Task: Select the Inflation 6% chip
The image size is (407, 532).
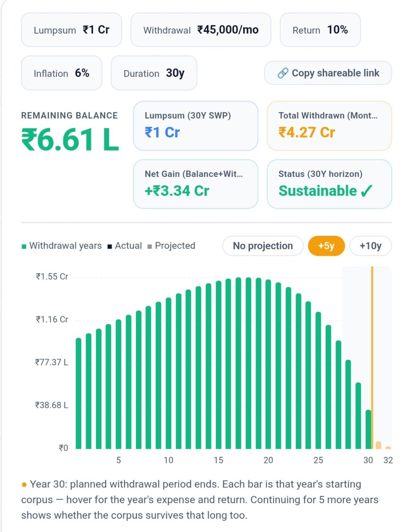Action: pos(61,73)
